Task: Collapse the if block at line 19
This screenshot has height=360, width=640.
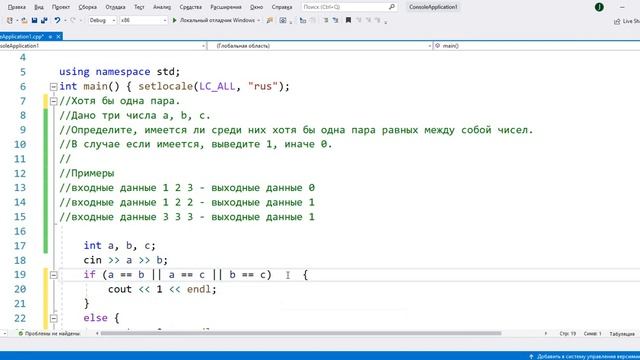Action: point(53,275)
